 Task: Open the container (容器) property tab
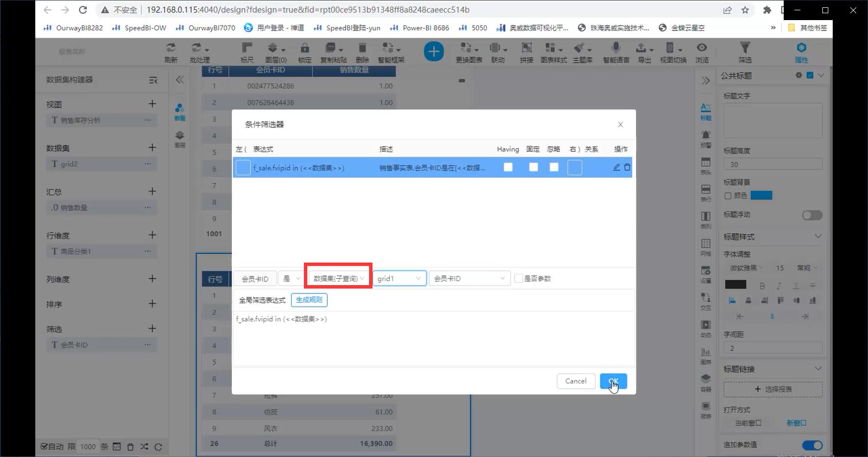pyautogui.click(x=706, y=383)
